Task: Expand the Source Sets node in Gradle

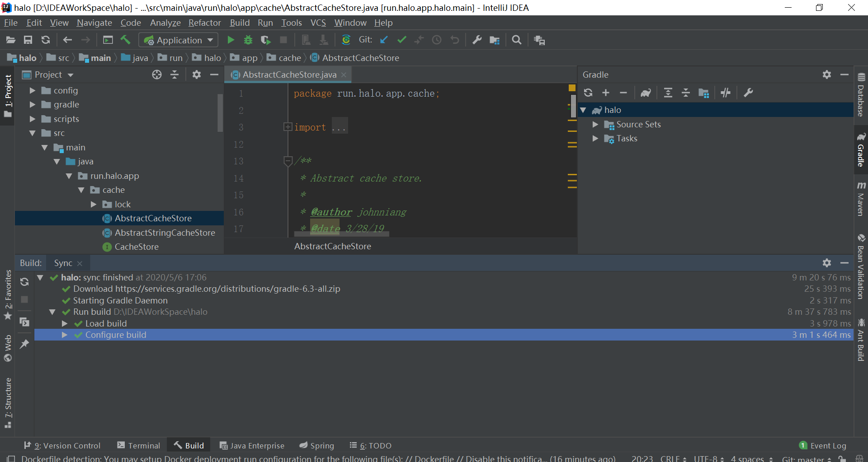Action: [595, 125]
